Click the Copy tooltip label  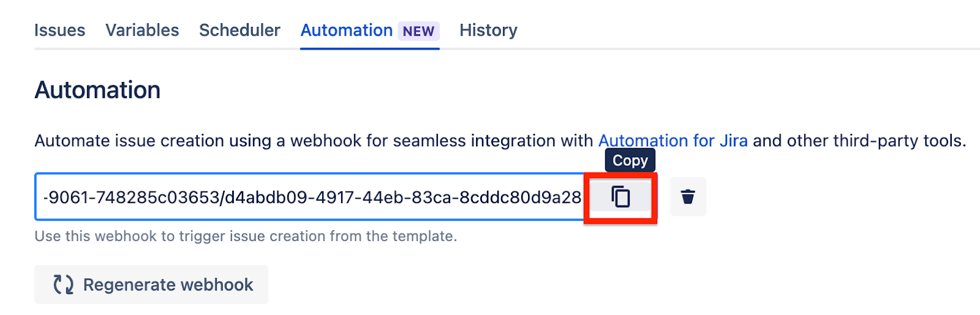click(630, 160)
